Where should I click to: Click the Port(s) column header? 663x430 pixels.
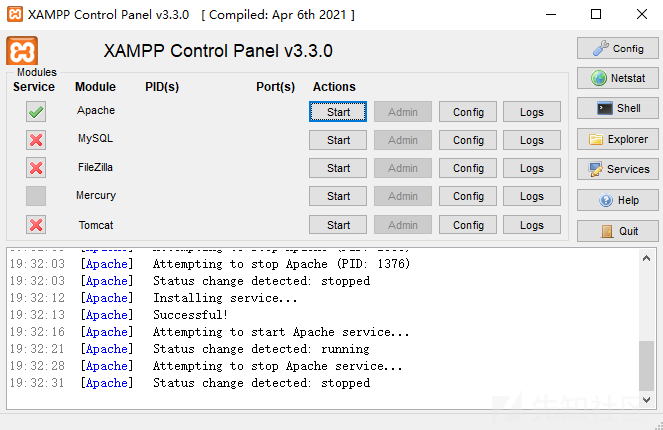(275, 87)
